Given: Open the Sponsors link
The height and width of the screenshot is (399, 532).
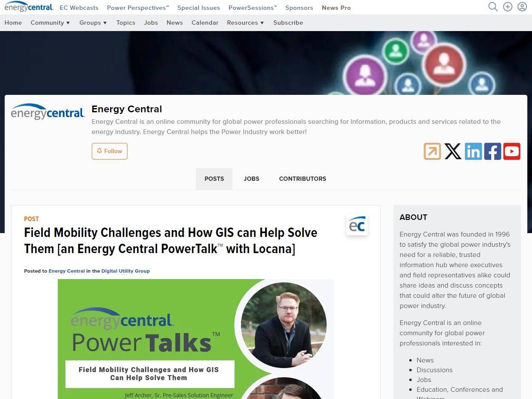Looking at the screenshot, I should pyautogui.click(x=299, y=8).
